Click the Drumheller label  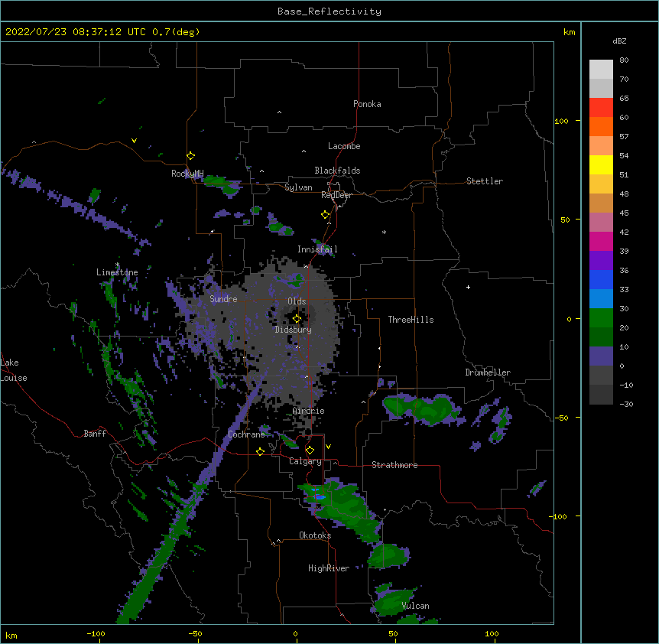(x=488, y=372)
